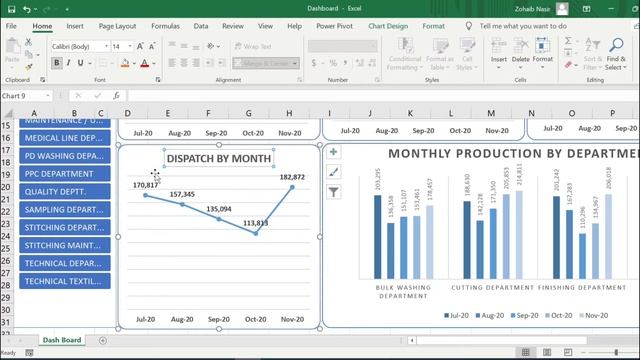Expand the Clipboard dialog launcher

[42, 80]
